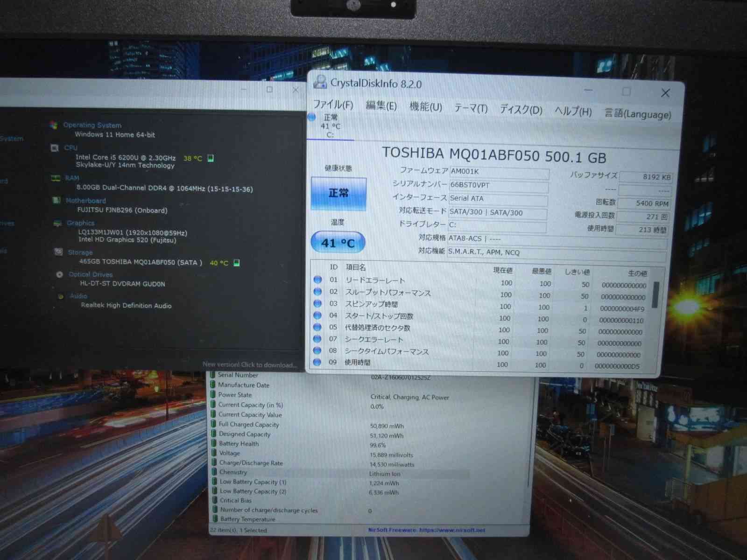The width and height of the screenshot is (747, 560).
Task: Select the C: drive status tab
Action: 330,126
